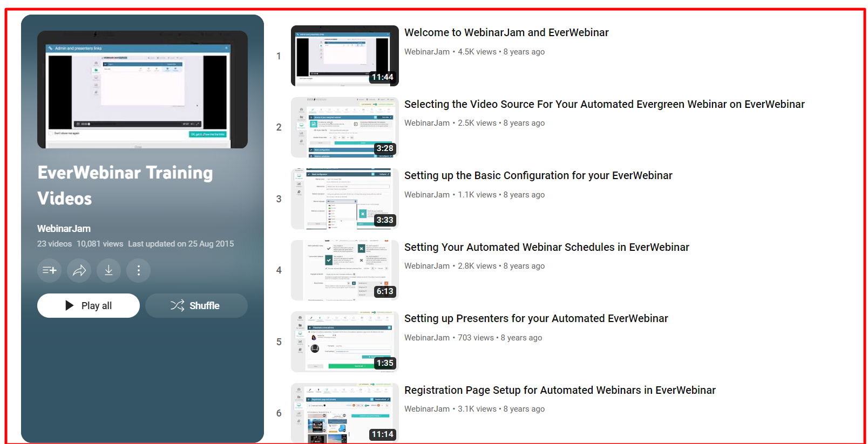The width and height of the screenshot is (868, 444).
Task: Open 'Welcome to WebinarJam and EverWebinar' title
Action: pos(506,32)
